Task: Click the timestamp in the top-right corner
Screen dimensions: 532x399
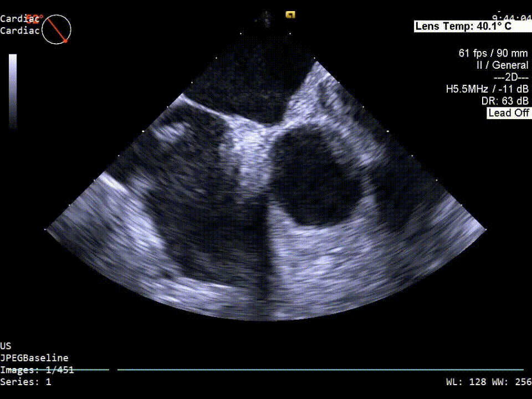Action: click(514, 18)
